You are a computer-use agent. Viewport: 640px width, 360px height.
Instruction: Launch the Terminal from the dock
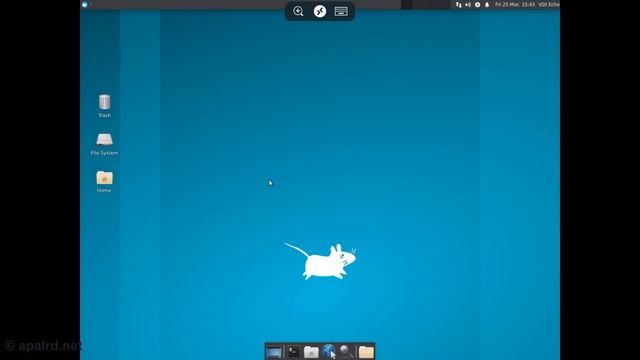(x=293, y=352)
